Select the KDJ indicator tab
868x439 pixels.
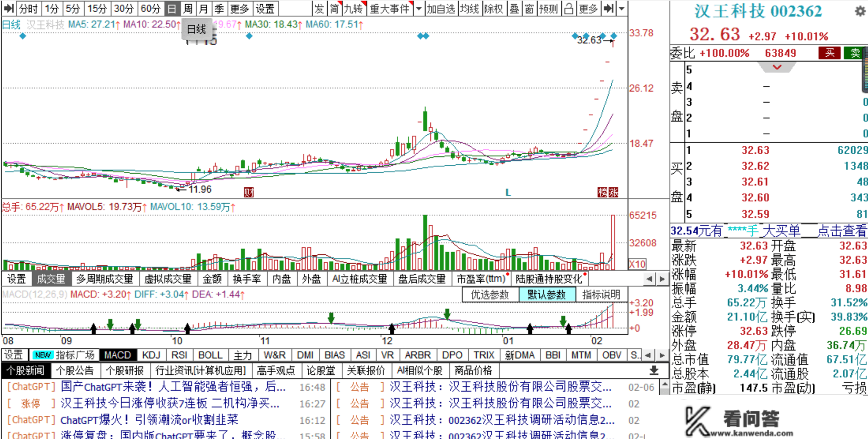tap(152, 355)
